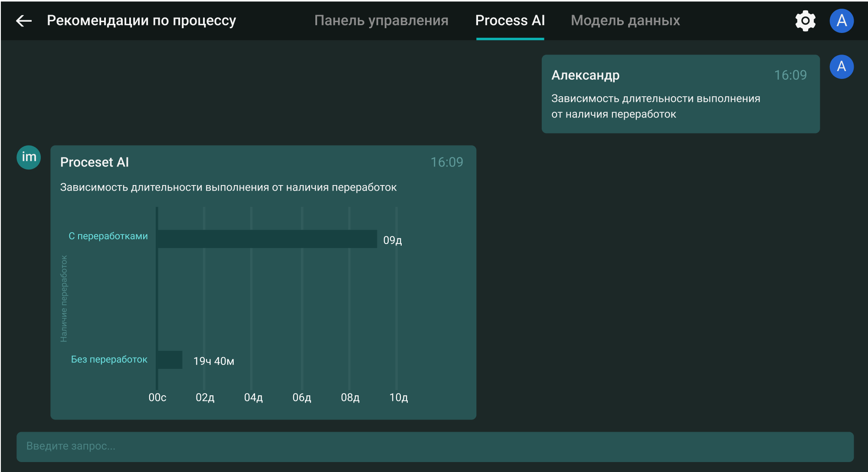Click the 19ч 40м bar value label
Image resolution: width=868 pixels, height=472 pixels.
pyautogui.click(x=214, y=361)
